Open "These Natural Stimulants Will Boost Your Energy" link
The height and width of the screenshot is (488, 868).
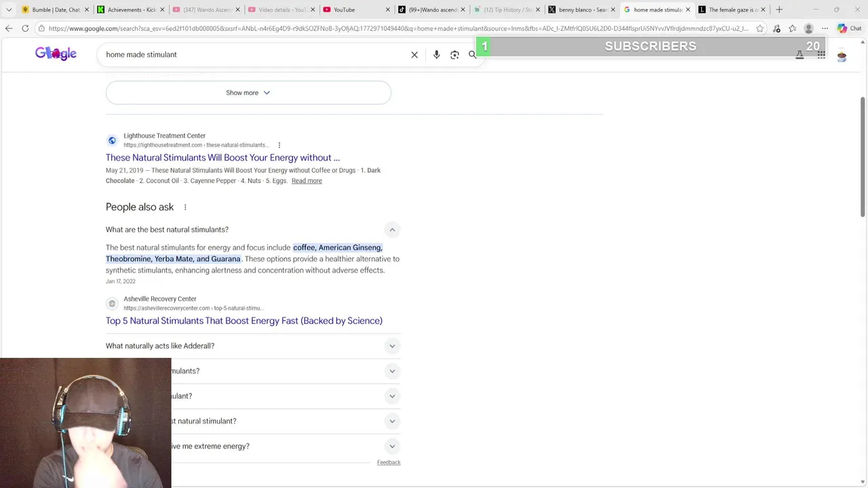tap(222, 158)
